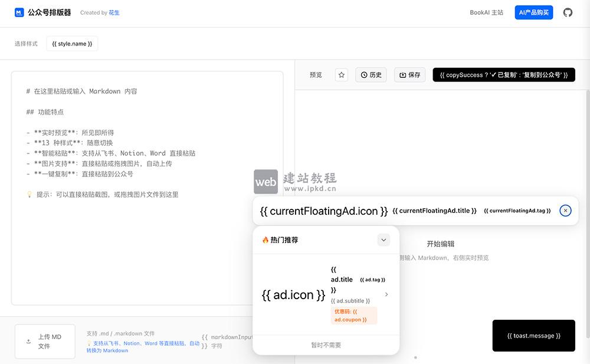Open the {{ style.name }} style selector
Screen dimensions: 590x364
[71, 43]
